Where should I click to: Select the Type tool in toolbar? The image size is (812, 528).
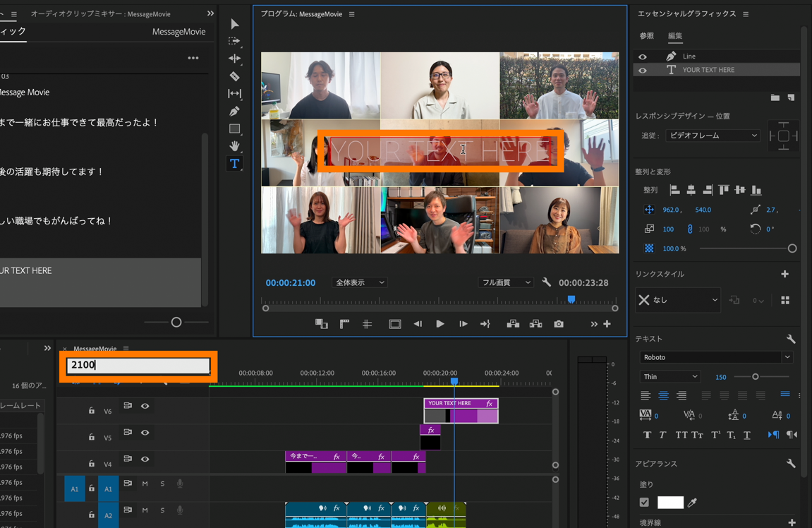[x=234, y=164]
